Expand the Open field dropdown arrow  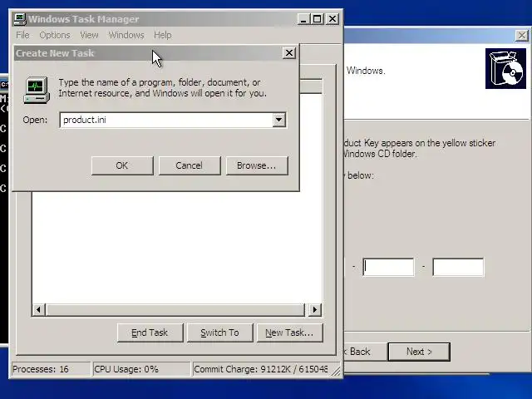pyautogui.click(x=279, y=120)
